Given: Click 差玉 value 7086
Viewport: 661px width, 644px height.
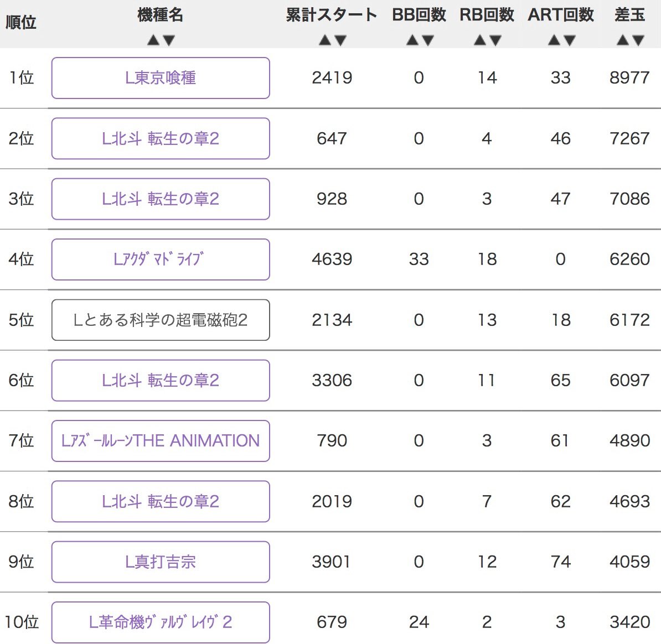Looking at the screenshot, I should coord(630,199).
